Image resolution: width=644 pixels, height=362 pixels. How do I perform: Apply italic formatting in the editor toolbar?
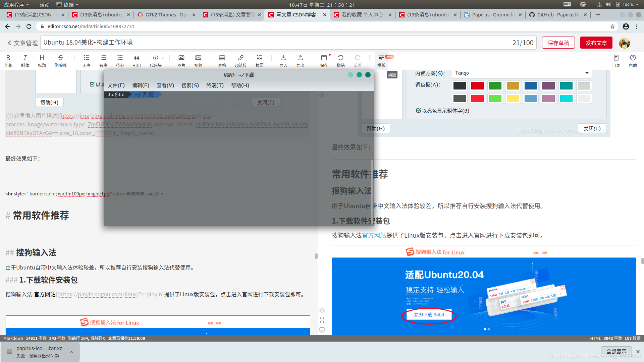pyautogui.click(x=25, y=61)
